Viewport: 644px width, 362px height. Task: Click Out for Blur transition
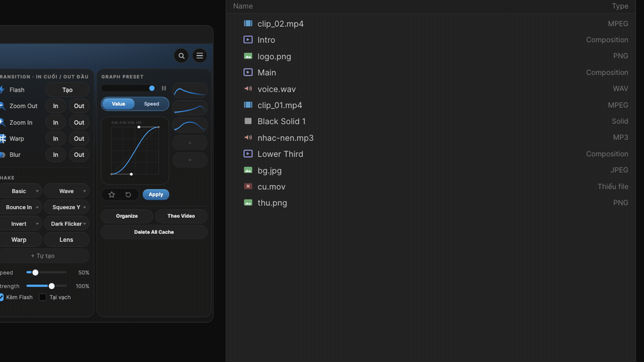click(79, 155)
